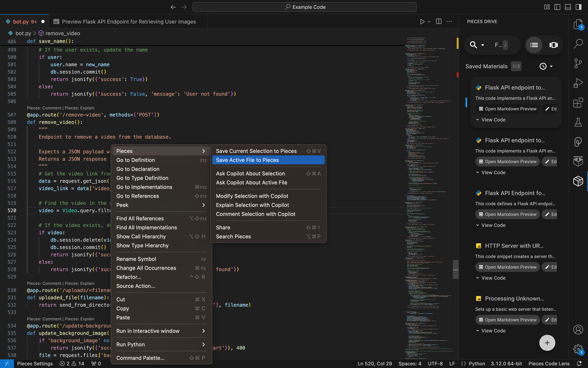Open the Search view in activity bar
The height and width of the screenshot is (368, 588).
pos(578,44)
